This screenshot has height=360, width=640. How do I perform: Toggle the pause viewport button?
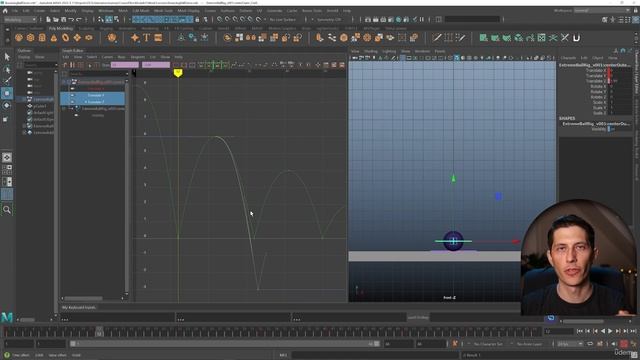(x=422, y=19)
